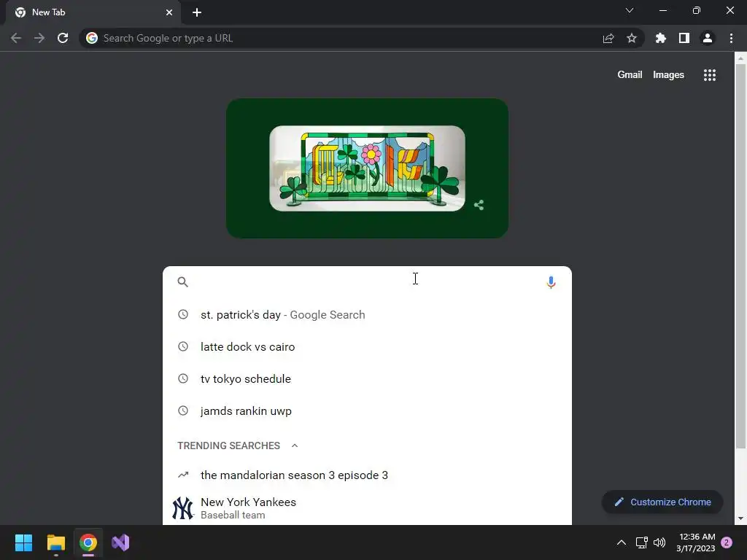
Task: Select suggestion latte dock vs cairo
Action: coord(367,346)
